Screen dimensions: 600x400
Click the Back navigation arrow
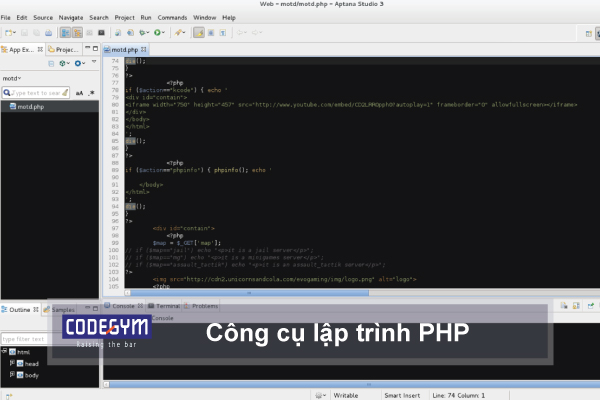pos(240,33)
